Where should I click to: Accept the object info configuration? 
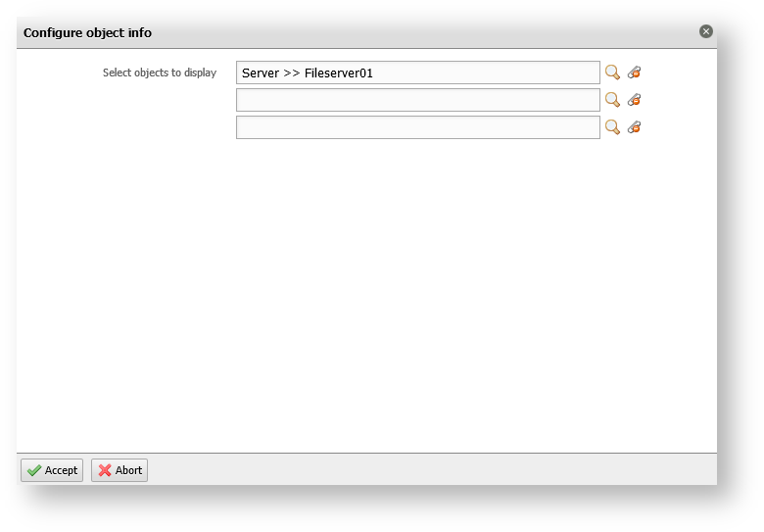point(52,470)
